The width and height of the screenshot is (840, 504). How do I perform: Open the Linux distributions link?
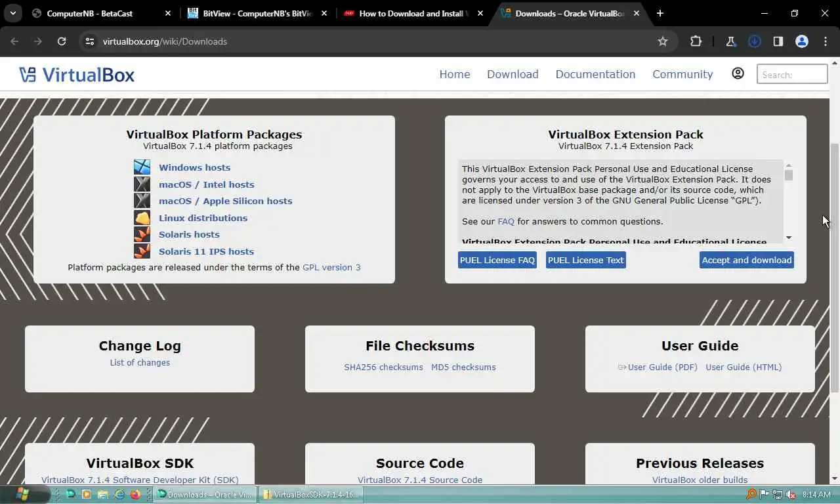203,218
